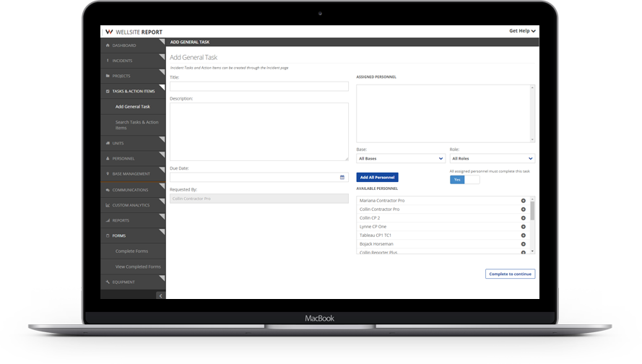Click the Add All Personnel button

377,177
